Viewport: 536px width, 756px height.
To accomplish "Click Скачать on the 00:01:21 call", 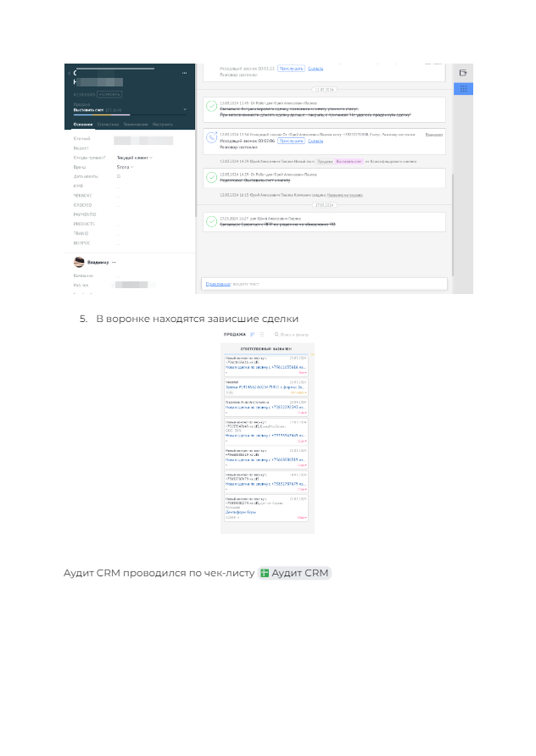I will 315,69.
